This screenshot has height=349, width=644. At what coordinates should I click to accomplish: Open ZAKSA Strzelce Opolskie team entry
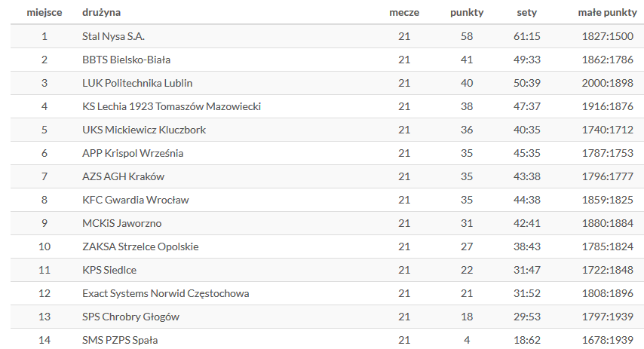140,246
